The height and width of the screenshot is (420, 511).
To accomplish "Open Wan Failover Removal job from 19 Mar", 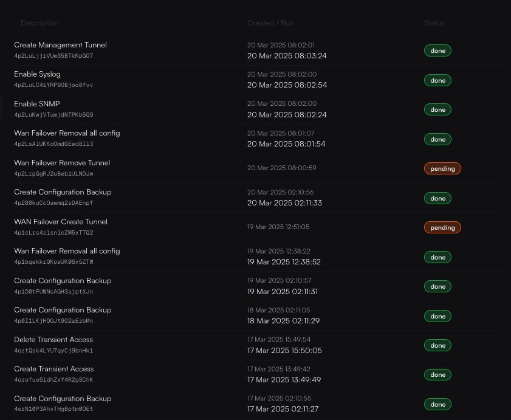I will coord(67,251).
